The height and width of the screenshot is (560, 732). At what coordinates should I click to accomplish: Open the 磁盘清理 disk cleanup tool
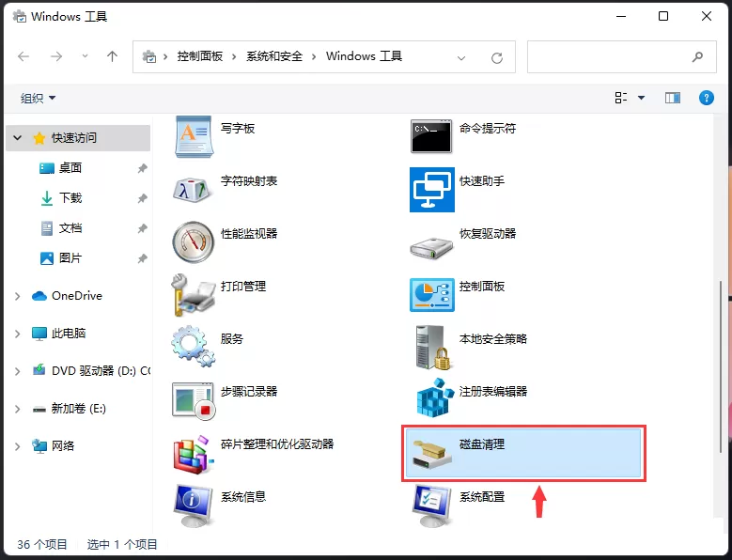coord(522,453)
